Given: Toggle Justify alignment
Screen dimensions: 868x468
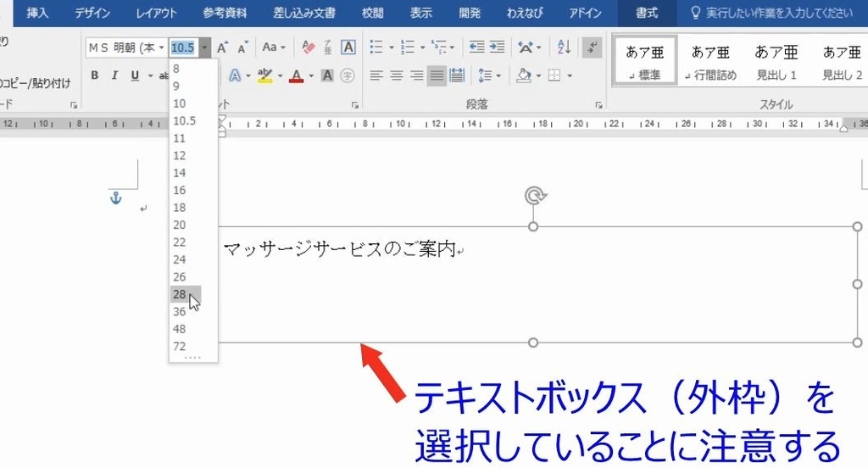Looking at the screenshot, I should 437,75.
